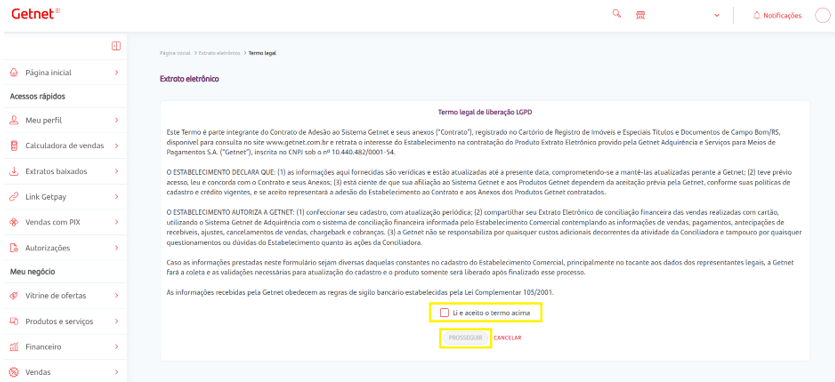Click the store icon in header
835x382 pixels.
pyautogui.click(x=641, y=15)
